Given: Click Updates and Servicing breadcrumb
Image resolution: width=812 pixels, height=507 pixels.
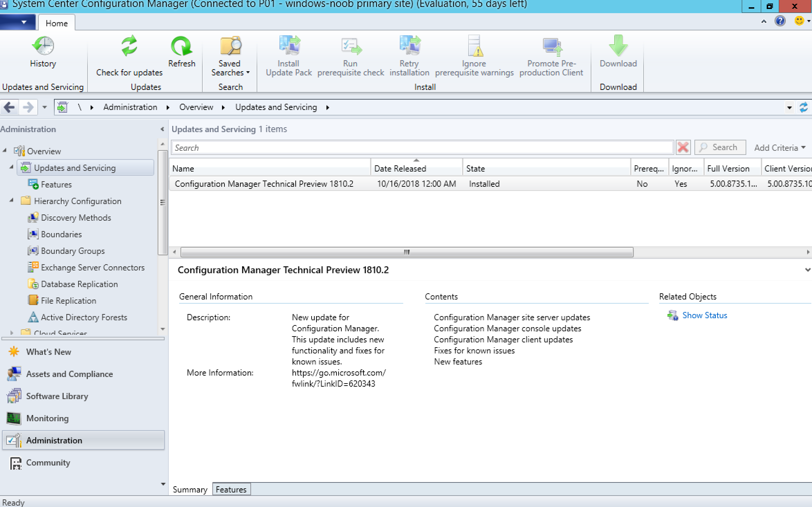Looking at the screenshot, I should click(x=276, y=107).
